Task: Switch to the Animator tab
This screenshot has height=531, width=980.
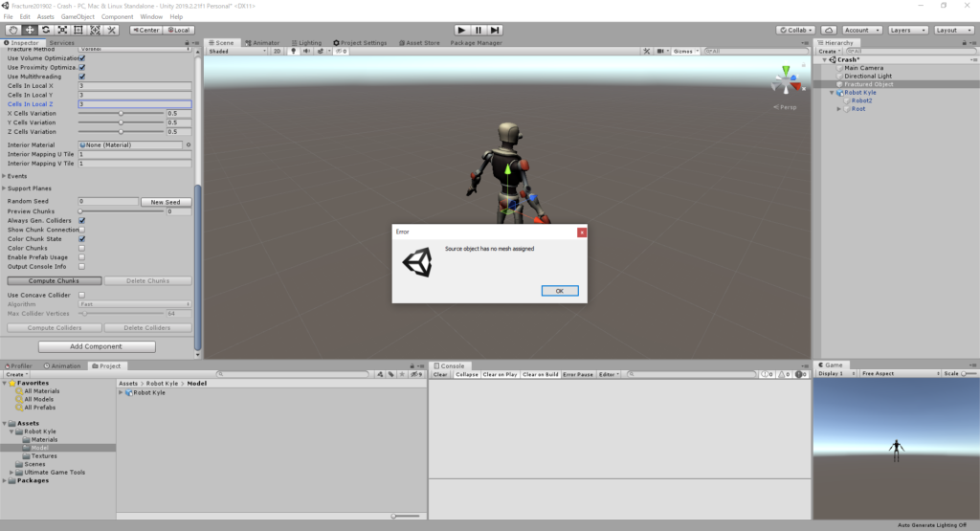Action: pyautogui.click(x=262, y=43)
